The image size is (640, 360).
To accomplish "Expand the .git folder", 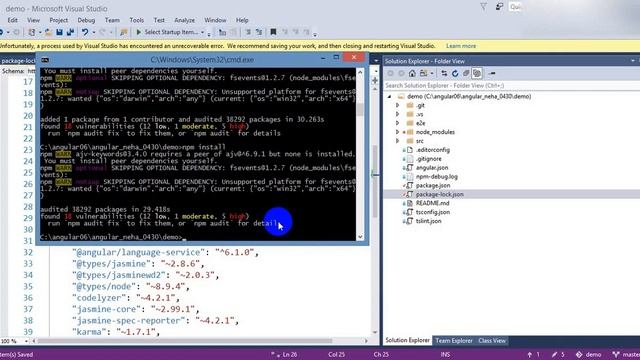I will (398, 105).
